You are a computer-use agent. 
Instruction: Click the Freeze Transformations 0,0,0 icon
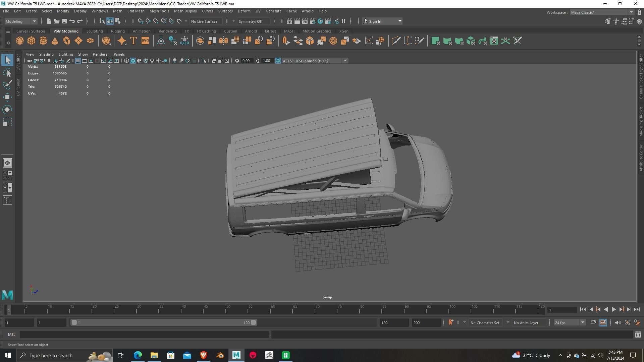point(184,41)
